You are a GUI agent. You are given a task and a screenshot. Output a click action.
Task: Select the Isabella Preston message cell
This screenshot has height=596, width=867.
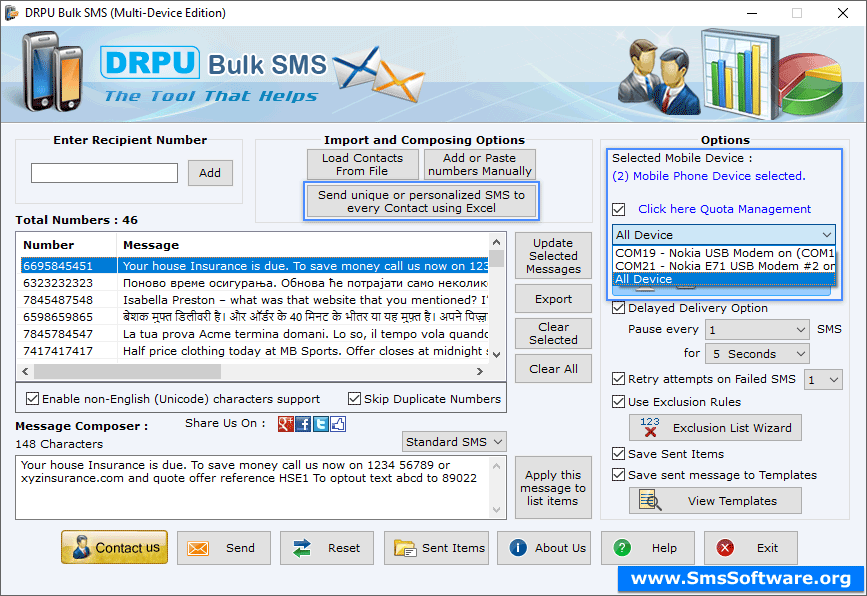(304, 300)
